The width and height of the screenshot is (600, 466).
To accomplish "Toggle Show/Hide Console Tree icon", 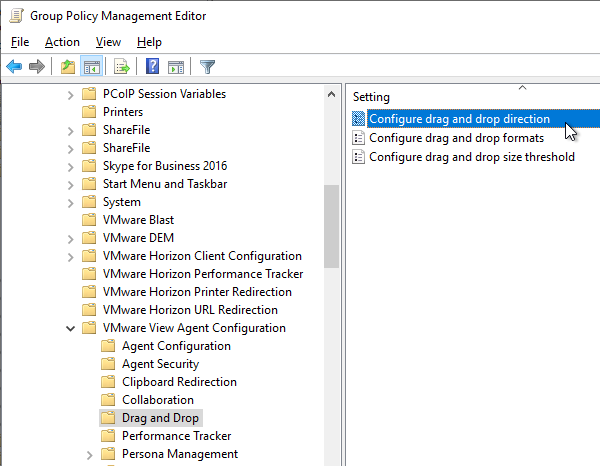I will tap(91, 67).
